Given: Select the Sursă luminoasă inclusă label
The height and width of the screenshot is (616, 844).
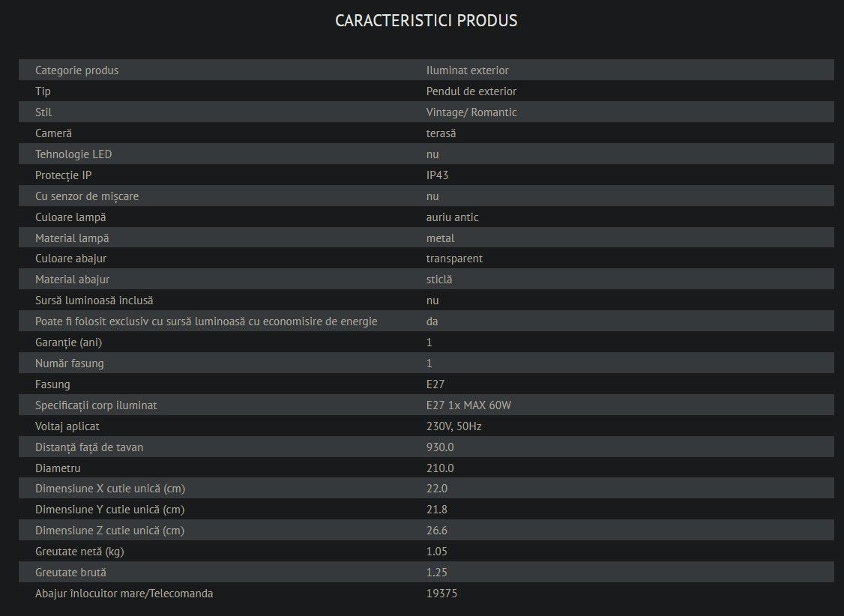Looking at the screenshot, I should pos(94,301).
